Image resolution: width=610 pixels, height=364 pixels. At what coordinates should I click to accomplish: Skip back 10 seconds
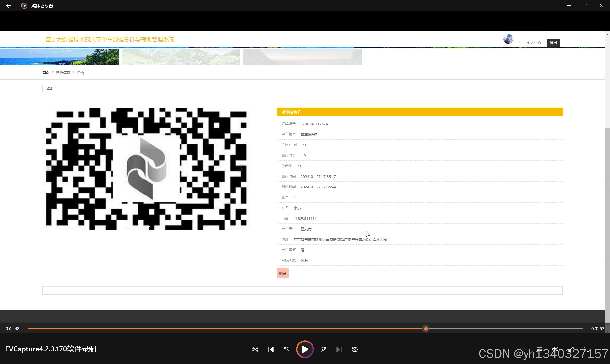[287, 349]
